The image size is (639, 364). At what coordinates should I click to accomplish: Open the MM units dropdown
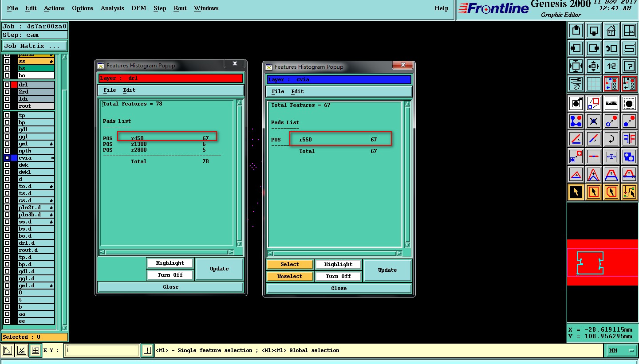[x=622, y=350]
